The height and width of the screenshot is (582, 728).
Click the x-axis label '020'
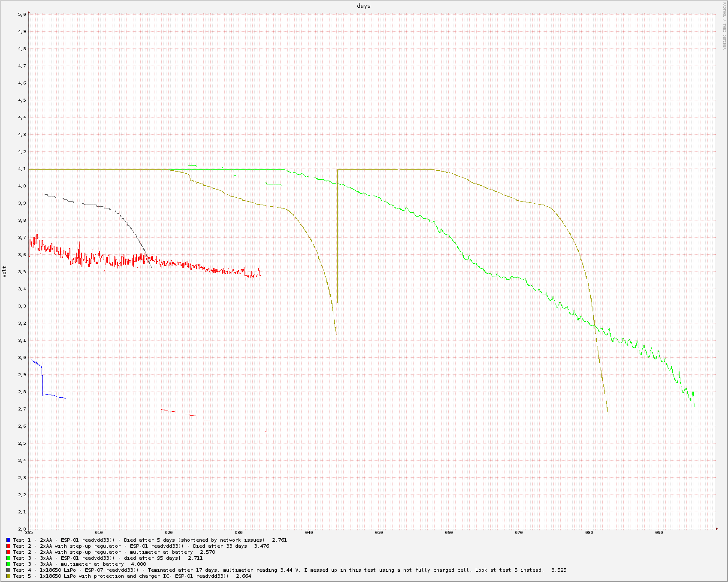[x=169, y=533]
